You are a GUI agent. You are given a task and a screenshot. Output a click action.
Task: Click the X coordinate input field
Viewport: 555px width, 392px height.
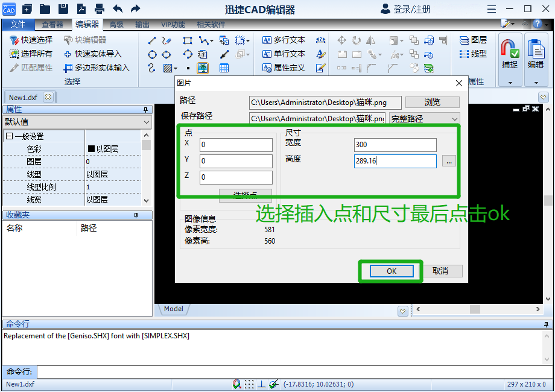(236, 145)
